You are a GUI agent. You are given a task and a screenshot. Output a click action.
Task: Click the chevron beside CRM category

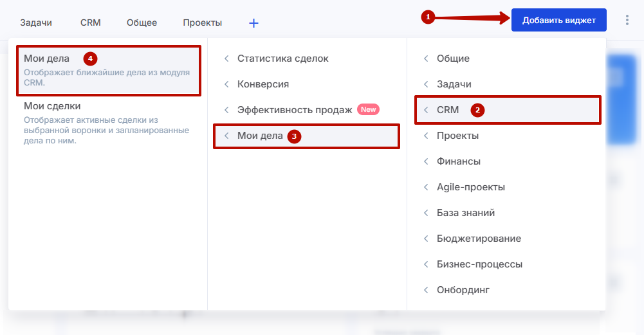pyautogui.click(x=426, y=110)
